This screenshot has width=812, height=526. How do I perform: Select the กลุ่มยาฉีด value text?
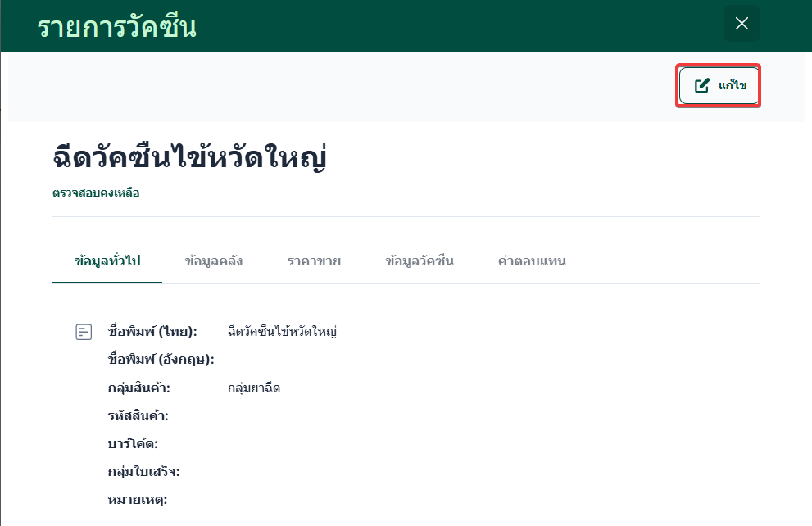[254, 388]
